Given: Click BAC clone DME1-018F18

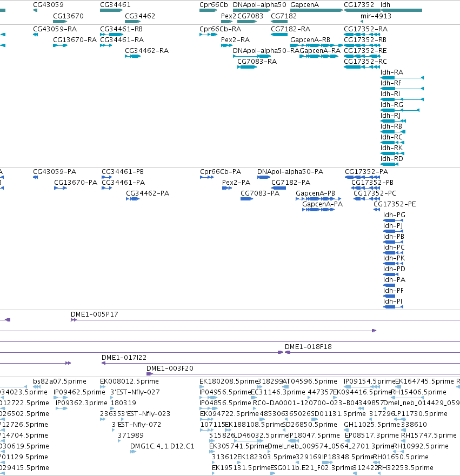Looking at the screenshot, I should click(x=308, y=347).
